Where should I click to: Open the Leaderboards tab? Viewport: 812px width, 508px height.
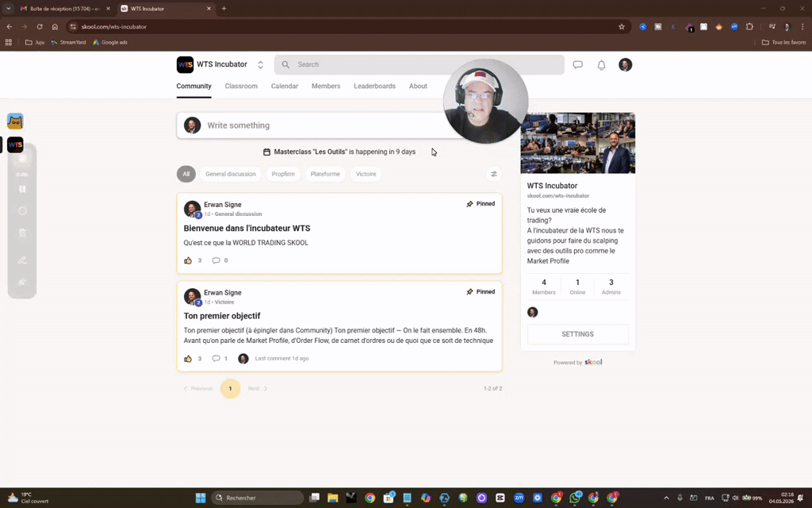(x=374, y=86)
